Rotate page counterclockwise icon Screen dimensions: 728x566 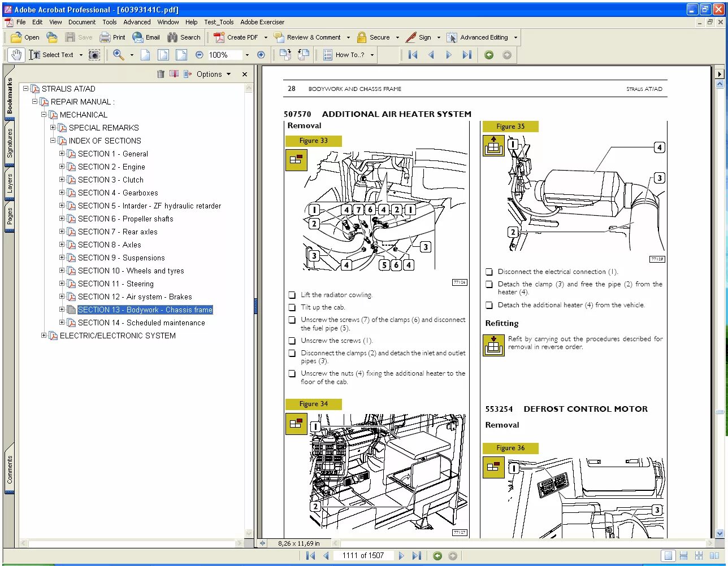[x=304, y=55]
